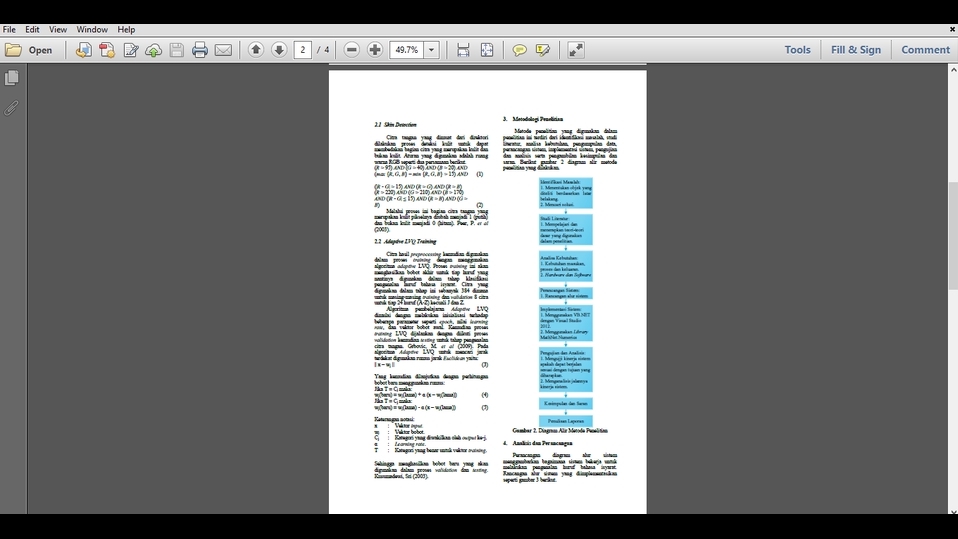Show attachments paperclip panel icon

12,108
